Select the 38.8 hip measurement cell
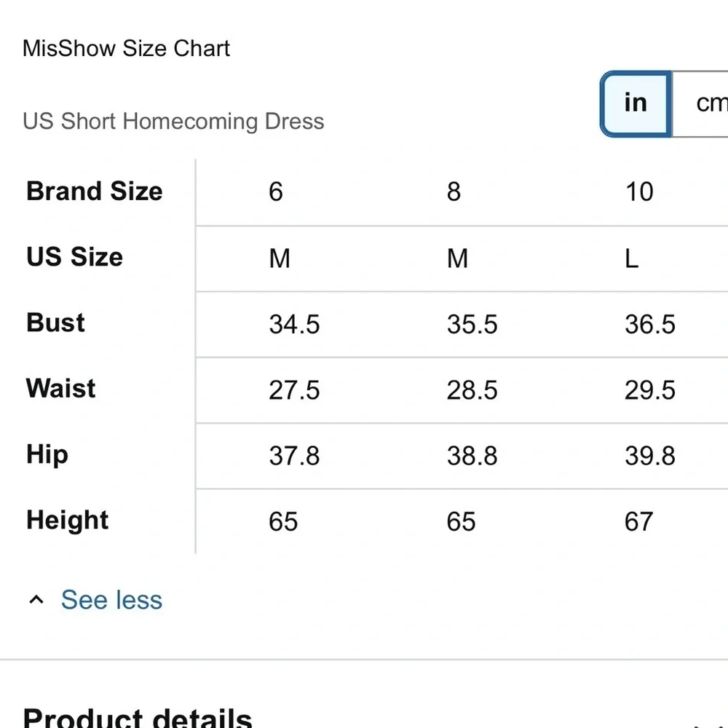 coord(472,456)
